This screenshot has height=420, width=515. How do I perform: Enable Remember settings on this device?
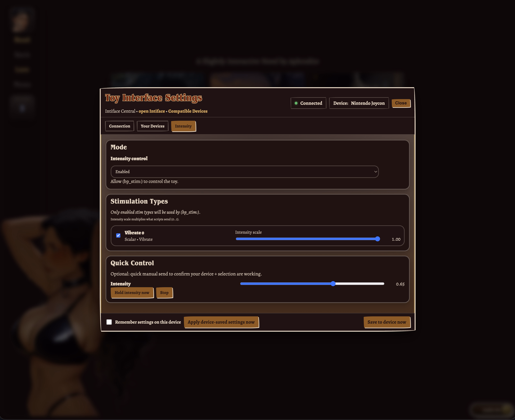[109, 322]
